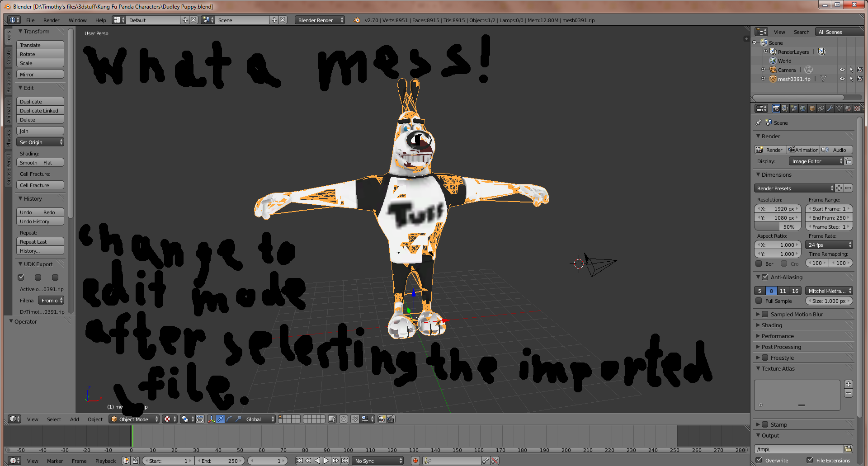Open the Help menu

pyautogui.click(x=100, y=20)
